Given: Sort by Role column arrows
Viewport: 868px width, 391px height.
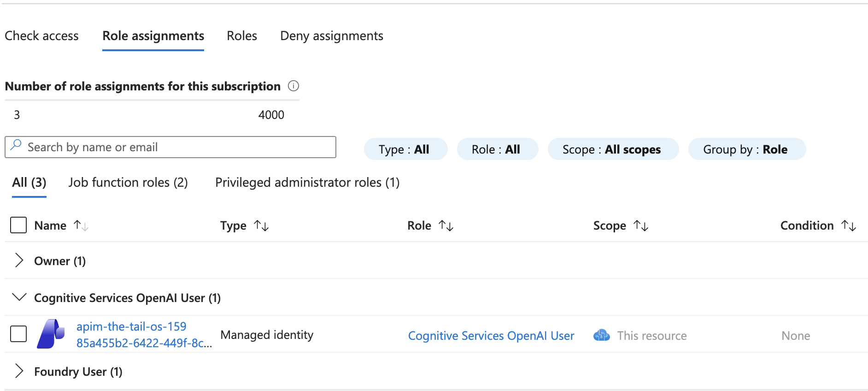Looking at the screenshot, I should pos(446,225).
